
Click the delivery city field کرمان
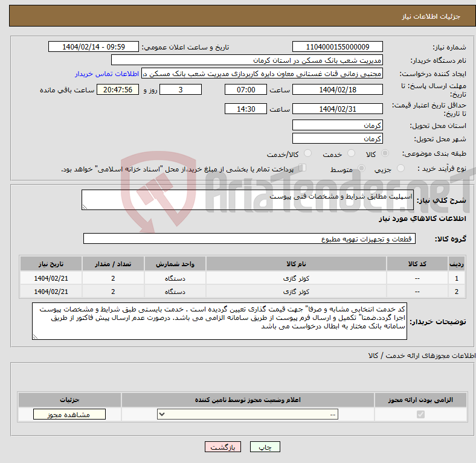[337, 138]
